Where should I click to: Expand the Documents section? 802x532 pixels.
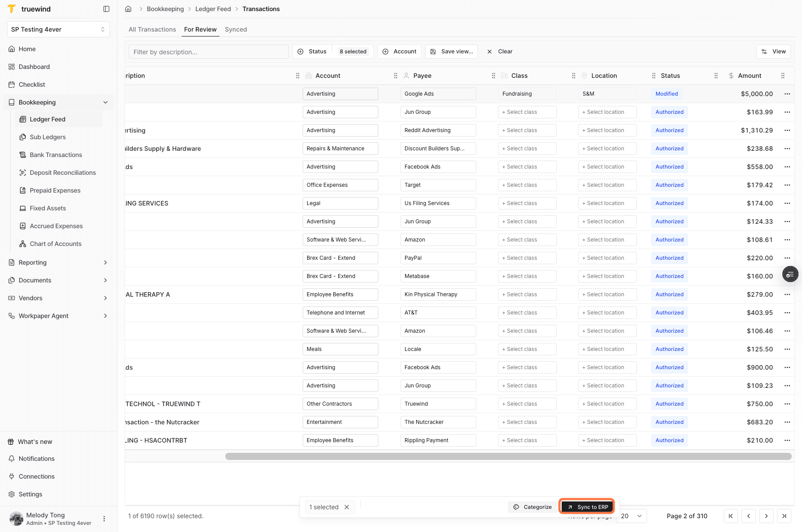click(x=58, y=280)
